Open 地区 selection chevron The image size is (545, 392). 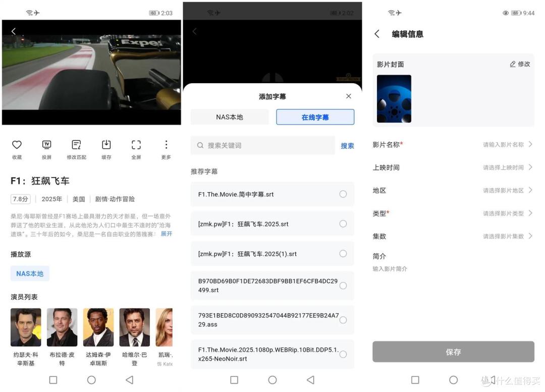(530, 190)
